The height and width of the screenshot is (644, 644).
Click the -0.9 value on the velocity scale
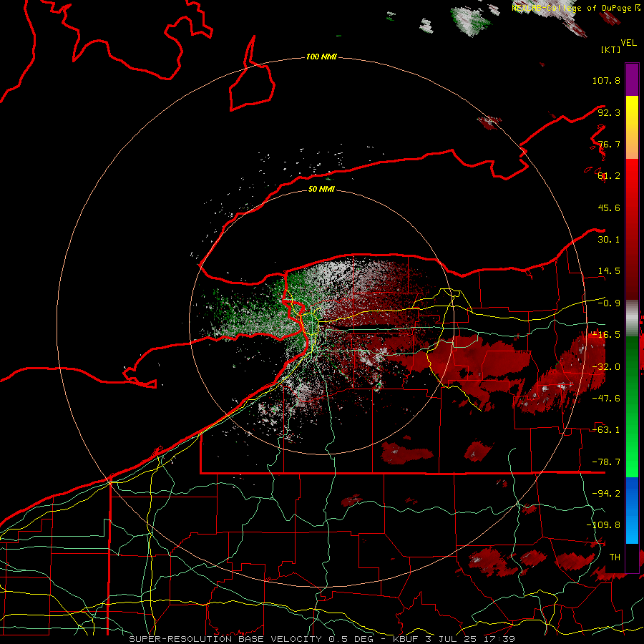tap(609, 303)
